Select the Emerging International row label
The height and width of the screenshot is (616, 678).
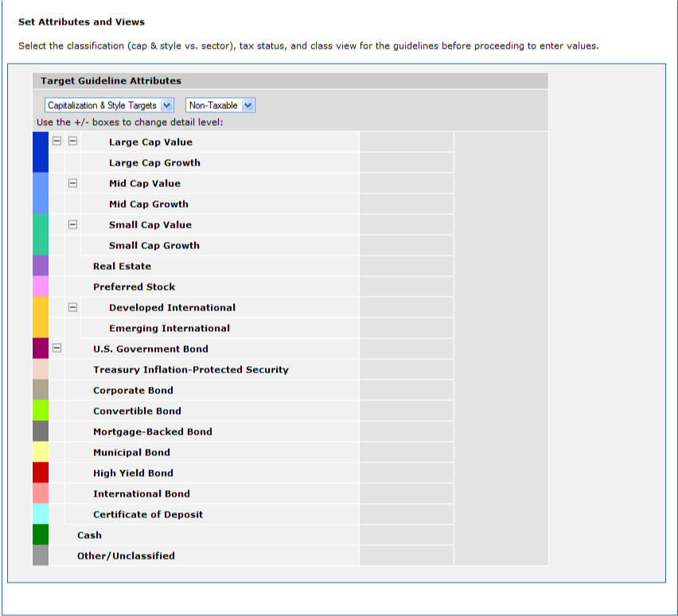169,328
